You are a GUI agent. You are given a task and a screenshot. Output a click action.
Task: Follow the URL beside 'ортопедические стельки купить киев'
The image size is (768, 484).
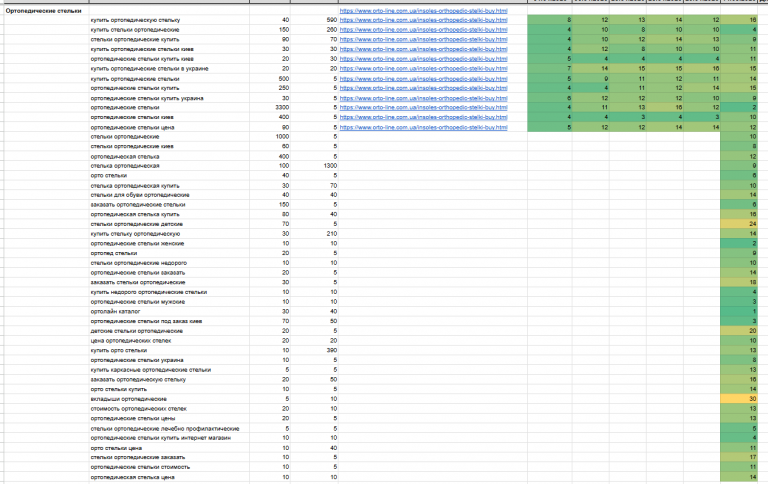click(x=423, y=59)
